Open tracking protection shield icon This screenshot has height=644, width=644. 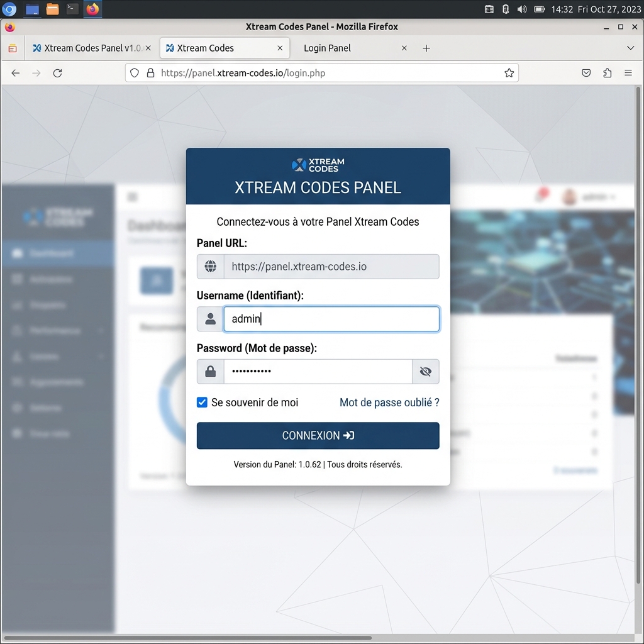coord(135,73)
